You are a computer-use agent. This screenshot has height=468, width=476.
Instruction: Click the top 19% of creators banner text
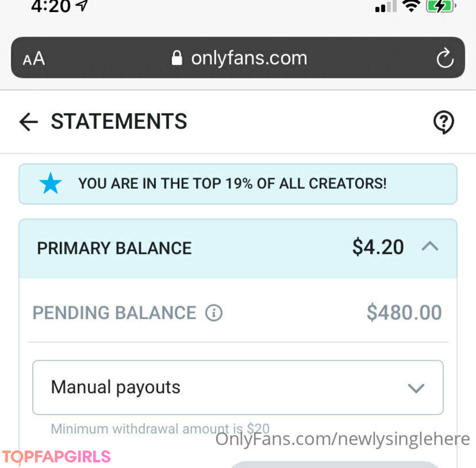232,184
